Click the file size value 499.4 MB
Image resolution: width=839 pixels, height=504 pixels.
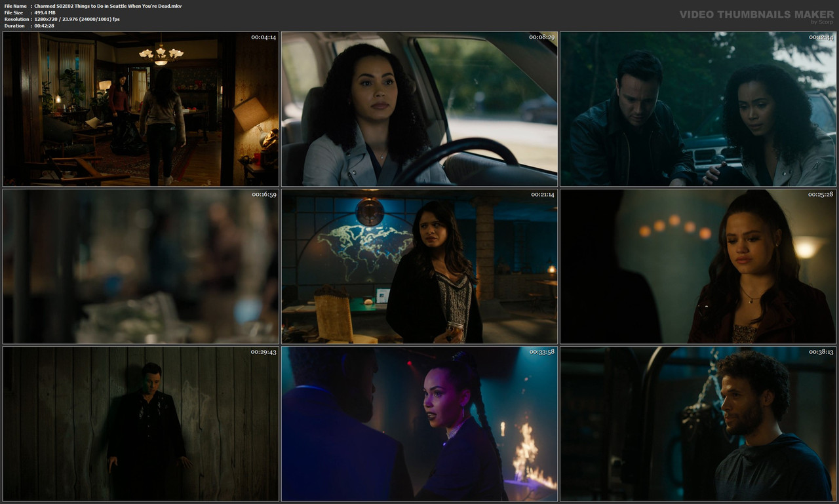[45, 12]
